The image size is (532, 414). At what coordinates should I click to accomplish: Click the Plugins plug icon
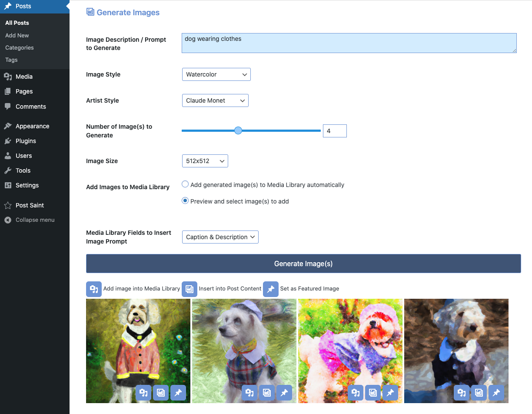[8, 141]
